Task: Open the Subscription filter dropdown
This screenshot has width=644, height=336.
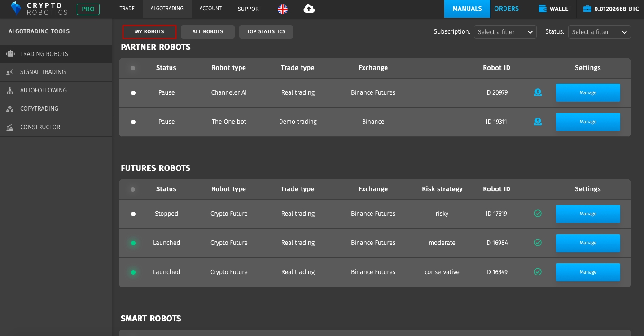Action: 505,32
